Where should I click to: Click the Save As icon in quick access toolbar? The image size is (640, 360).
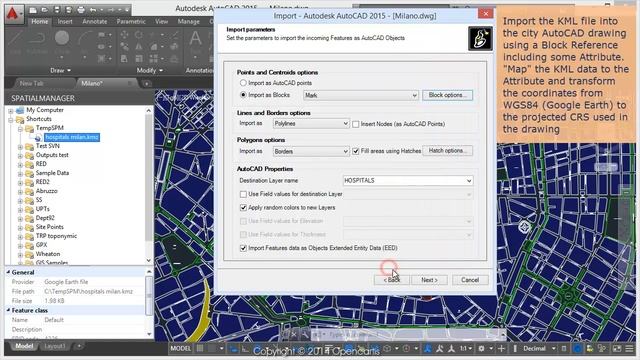tap(68, 10)
